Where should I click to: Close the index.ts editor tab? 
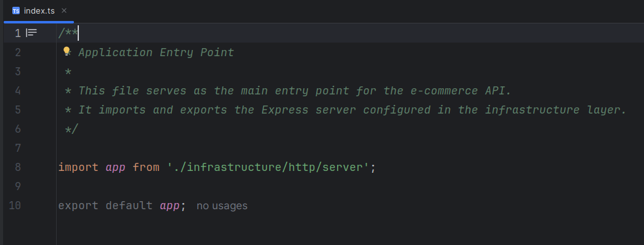pyautogui.click(x=63, y=10)
